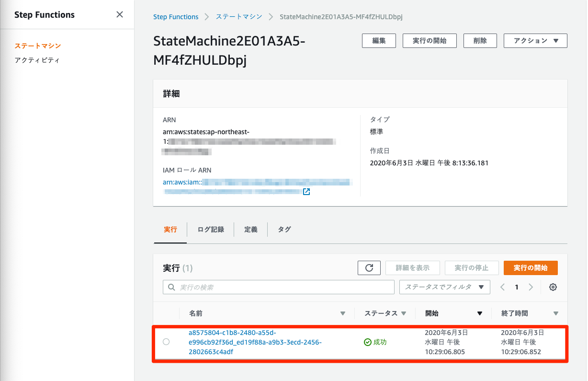The height and width of the screenshot is (381, 588).
Task: Open the IAM role ARN link
Action: point(258,187)
